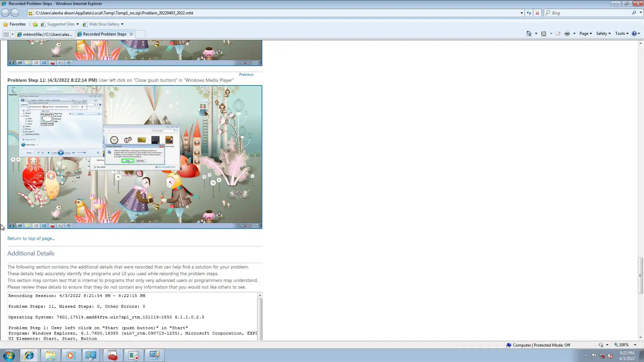Click the Previous step link

246,74
